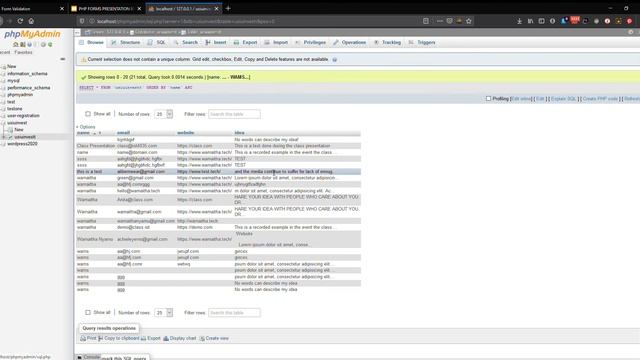
Task: Switch to the Structure tab
Action: click(126, 42)
